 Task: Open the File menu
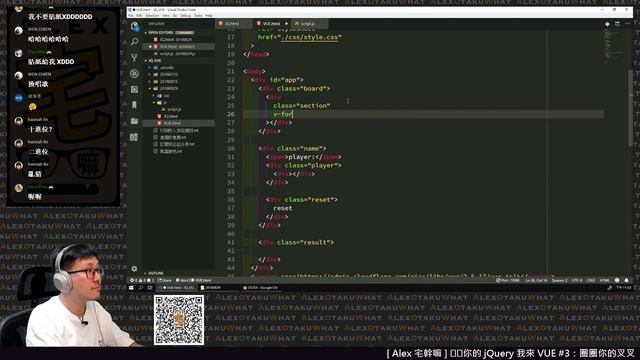[131, 16]
